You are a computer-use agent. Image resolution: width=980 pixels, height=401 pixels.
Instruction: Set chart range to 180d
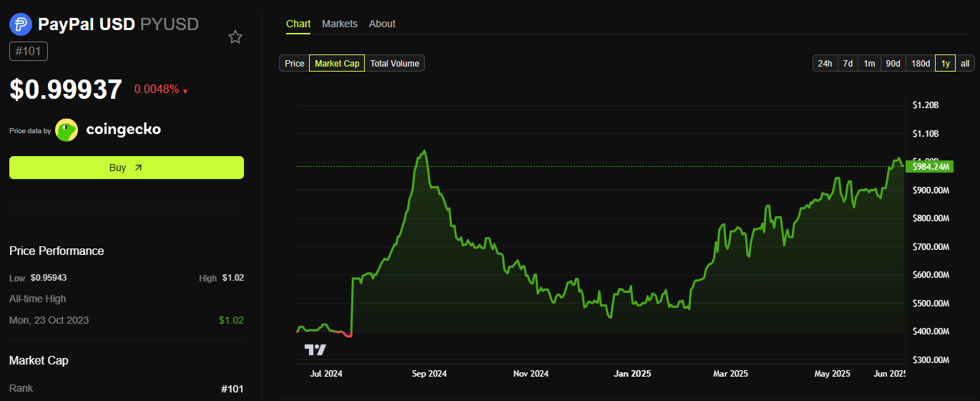[x=921, y=64]
